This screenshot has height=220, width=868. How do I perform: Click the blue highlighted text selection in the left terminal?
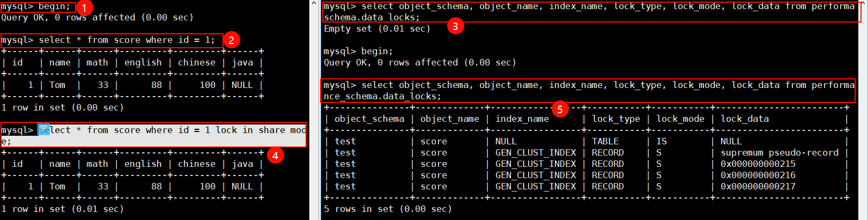44,130
